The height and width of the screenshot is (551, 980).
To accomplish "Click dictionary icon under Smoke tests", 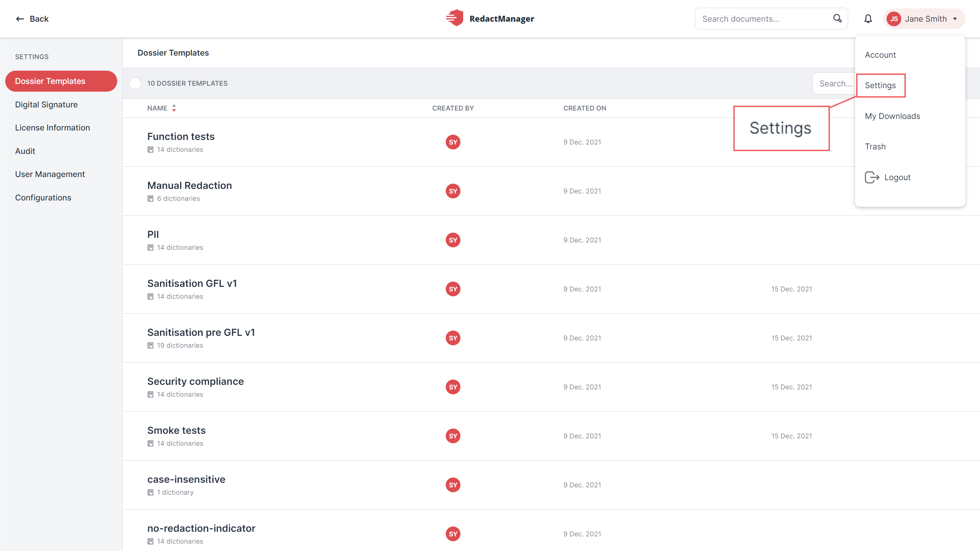I will point(150,443).
